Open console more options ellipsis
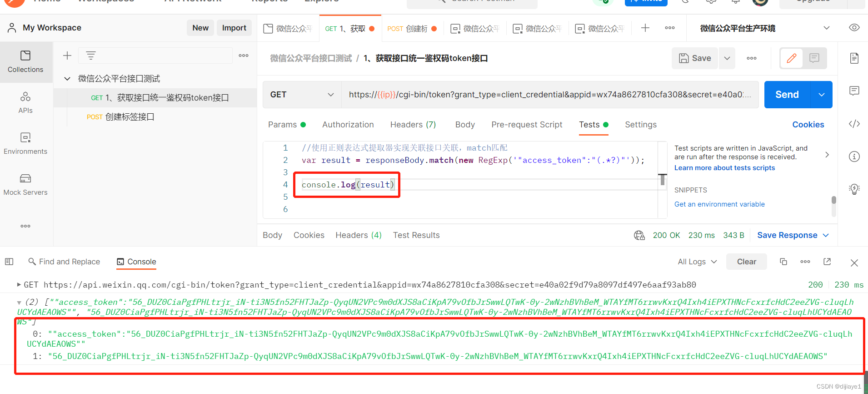This screenshot has height=394, width=868. point(805,262)
